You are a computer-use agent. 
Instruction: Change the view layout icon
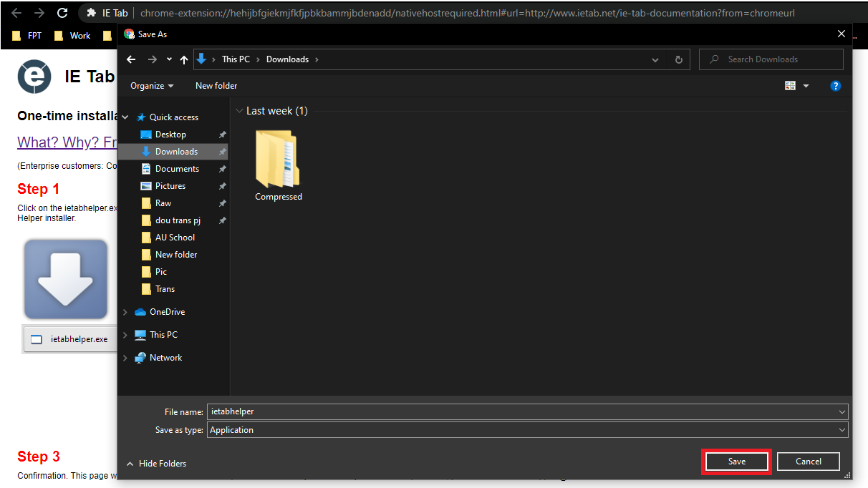791,86
